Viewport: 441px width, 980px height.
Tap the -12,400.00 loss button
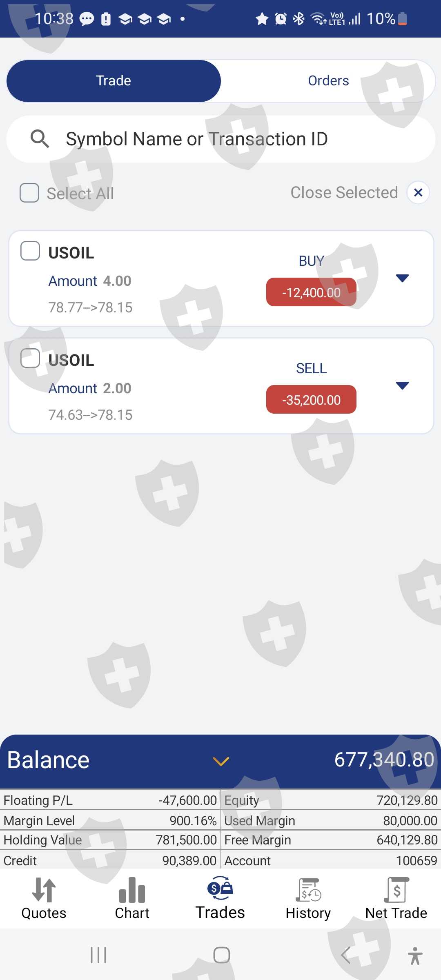[x=311, y=292]
